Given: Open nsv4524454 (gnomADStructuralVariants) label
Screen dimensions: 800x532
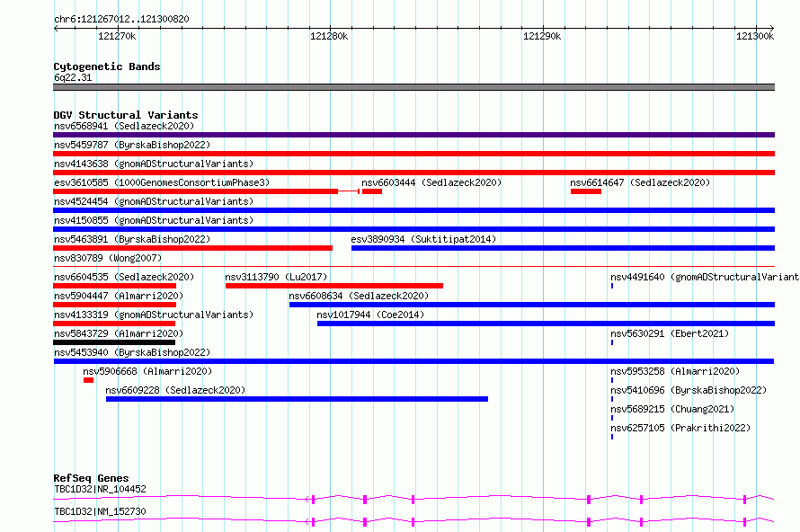Looking at the screenshot, I should (x=154, y=201).
